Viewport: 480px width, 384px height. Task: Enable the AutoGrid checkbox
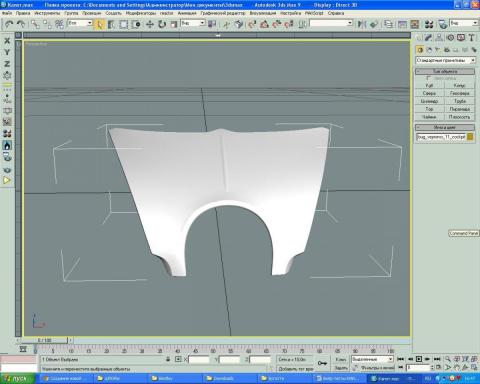coord(429,78)
